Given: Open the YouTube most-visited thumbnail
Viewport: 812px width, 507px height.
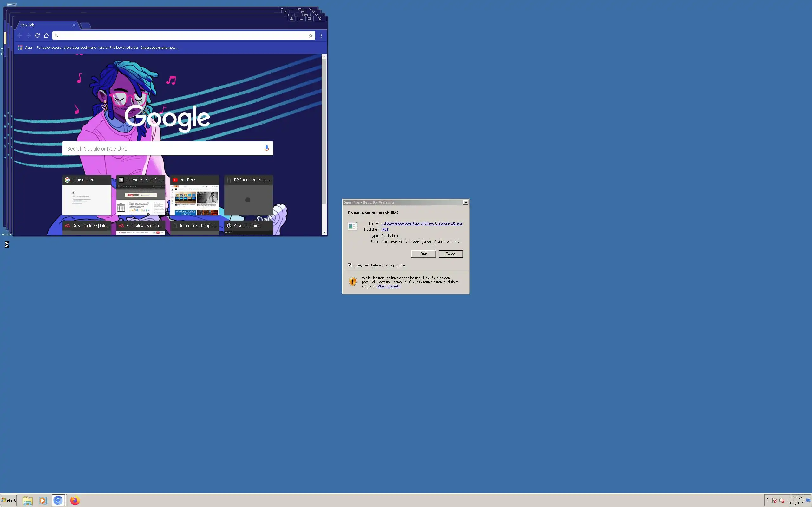Looking at the screenshot, I should (195, 195).
